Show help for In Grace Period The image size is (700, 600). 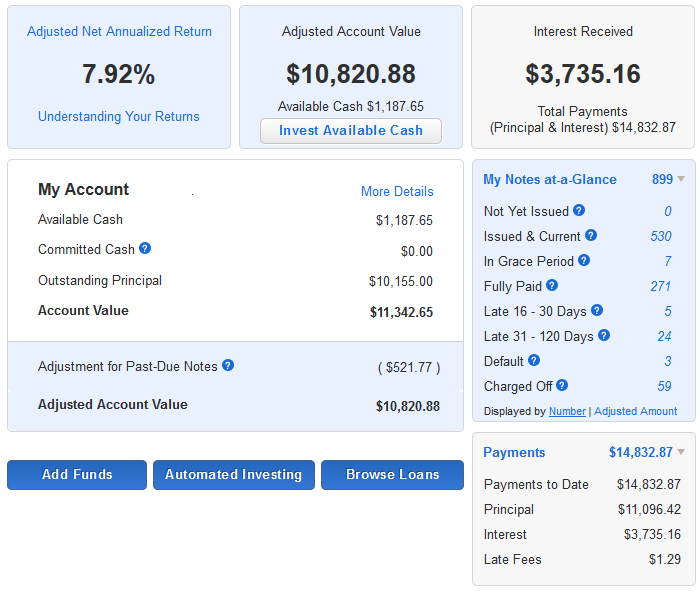(584, 260)
